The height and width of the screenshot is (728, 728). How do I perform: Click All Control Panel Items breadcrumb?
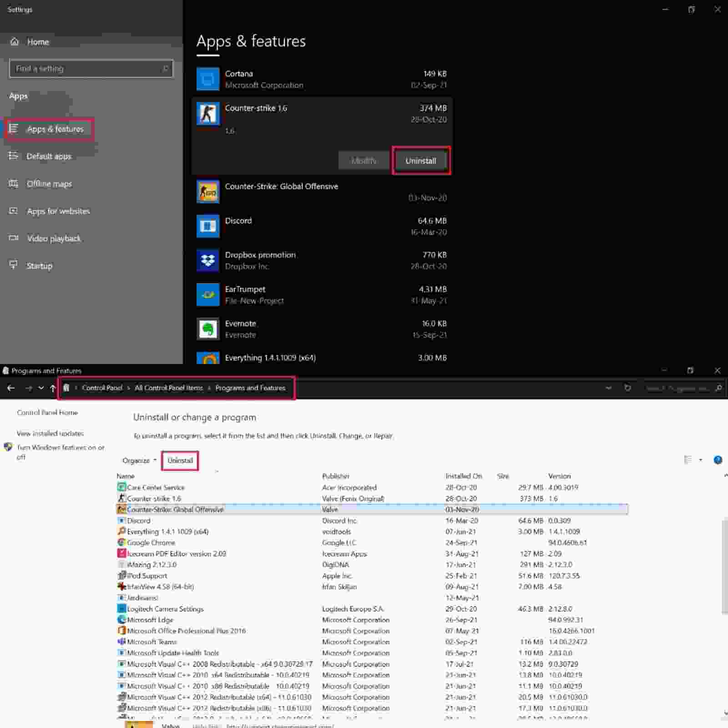click(169, 388)
